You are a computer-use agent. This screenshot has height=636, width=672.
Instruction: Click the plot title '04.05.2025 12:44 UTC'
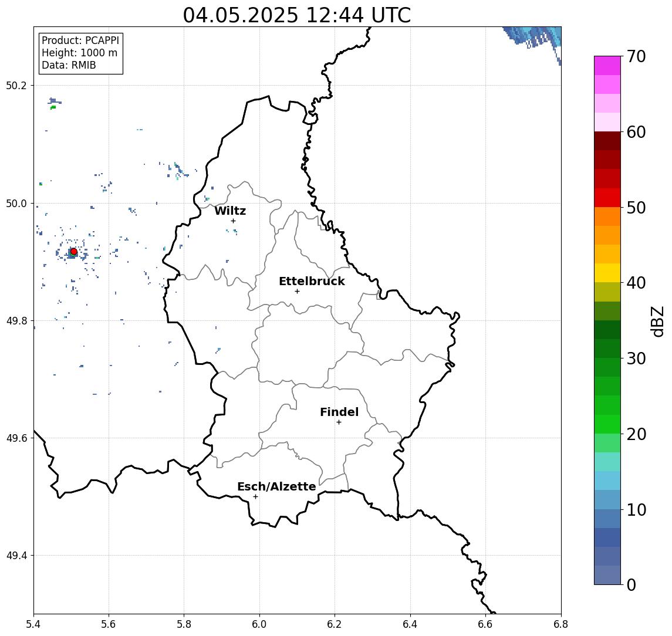pyautogui.click(x=297, y=15)
